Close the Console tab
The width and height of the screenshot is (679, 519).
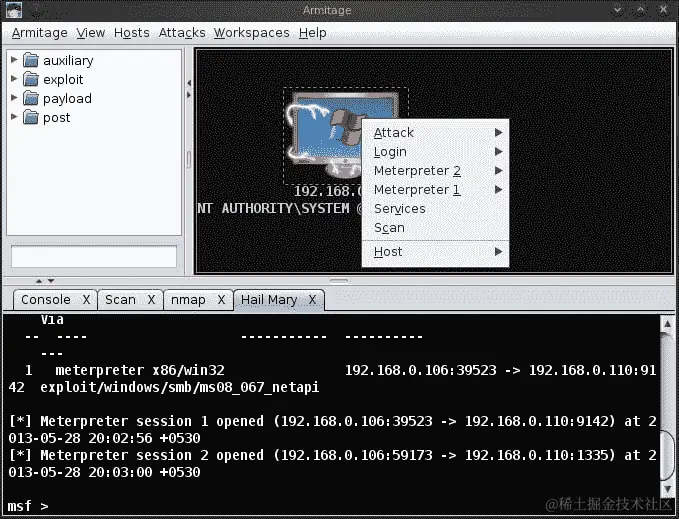click(x=87, y=300)
